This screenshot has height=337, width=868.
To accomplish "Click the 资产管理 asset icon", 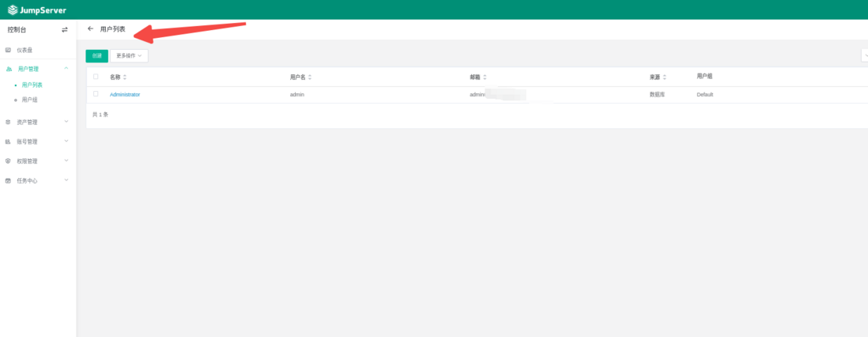I will [8, 122].
